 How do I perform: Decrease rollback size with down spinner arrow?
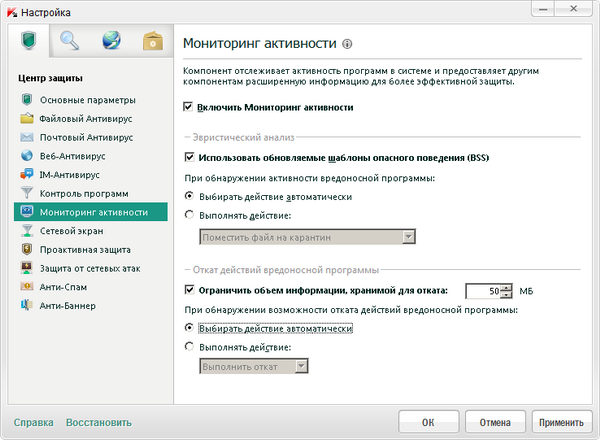[506, 295]
